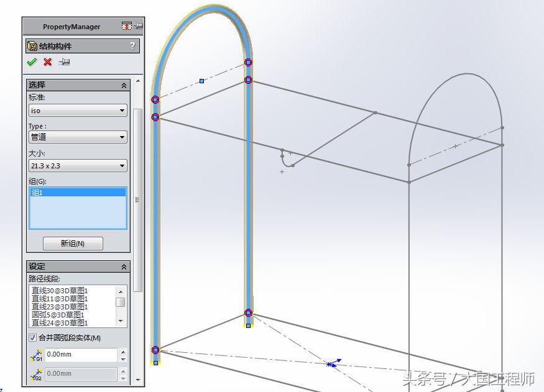Viewport: 544px width, 392px height.
Task: Pin the PropertyManager with the pushpin icon
Action: 65,62
